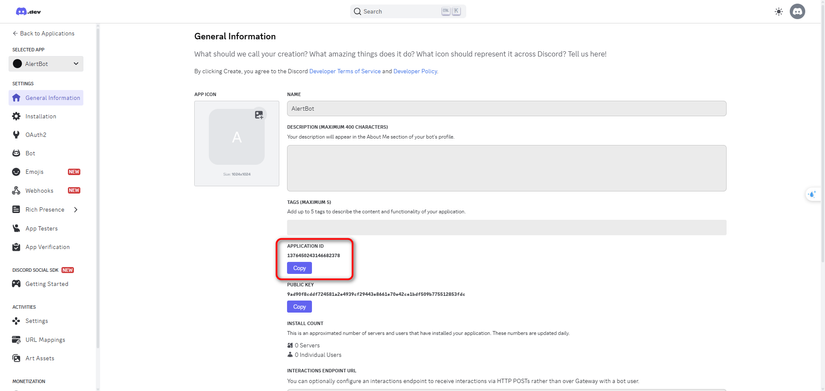Open the AlertBot selected app dropdown

click(x=46, y=64)
